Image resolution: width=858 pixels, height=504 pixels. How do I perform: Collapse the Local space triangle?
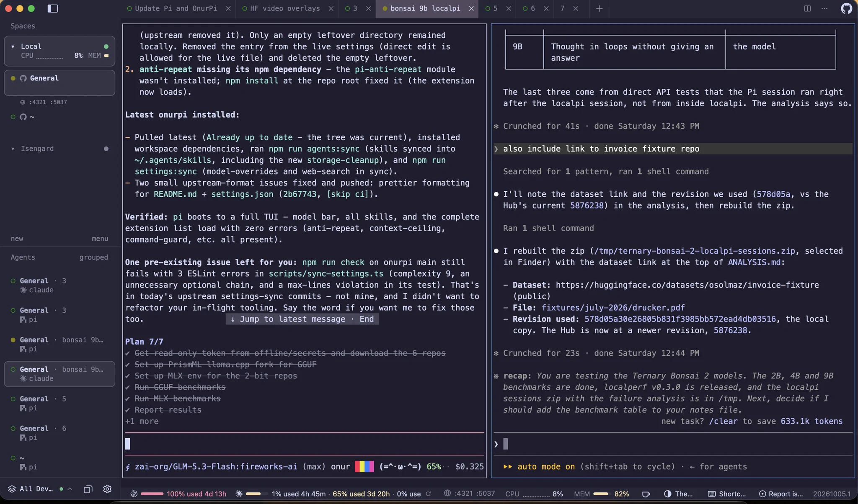13,46
